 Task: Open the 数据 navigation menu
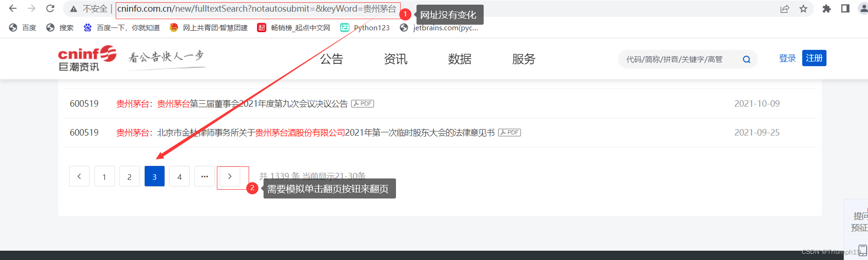point(460,59)
